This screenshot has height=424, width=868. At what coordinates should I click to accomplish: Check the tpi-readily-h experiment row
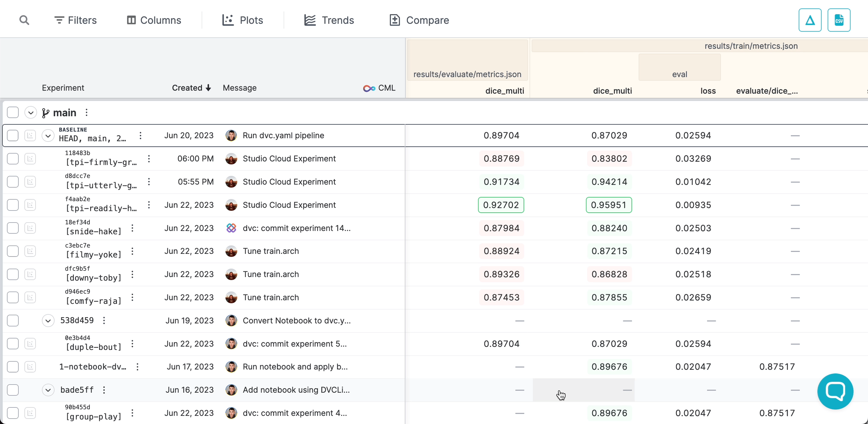point(13,205)
